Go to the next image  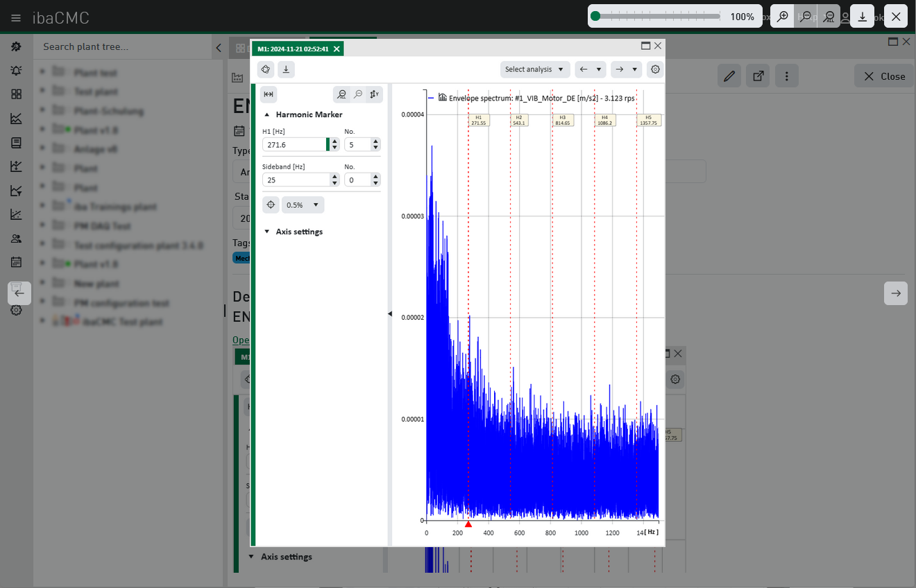[x=896, y=293]
